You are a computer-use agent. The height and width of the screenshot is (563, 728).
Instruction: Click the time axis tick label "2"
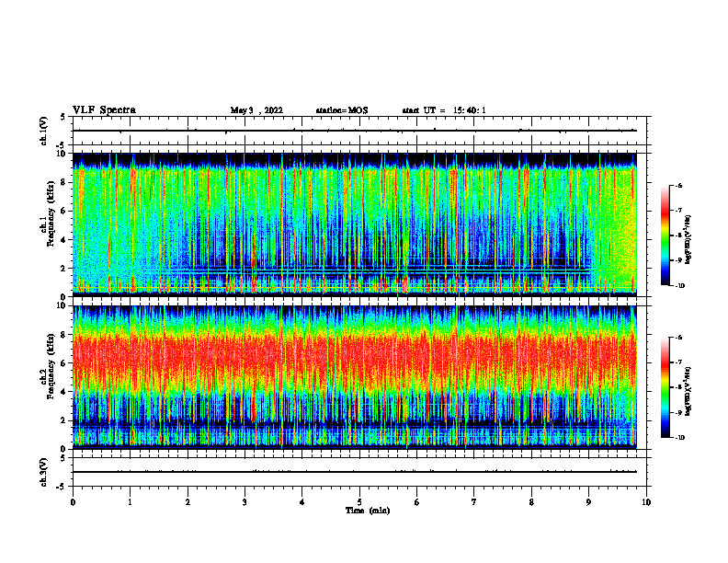[188, 502]
